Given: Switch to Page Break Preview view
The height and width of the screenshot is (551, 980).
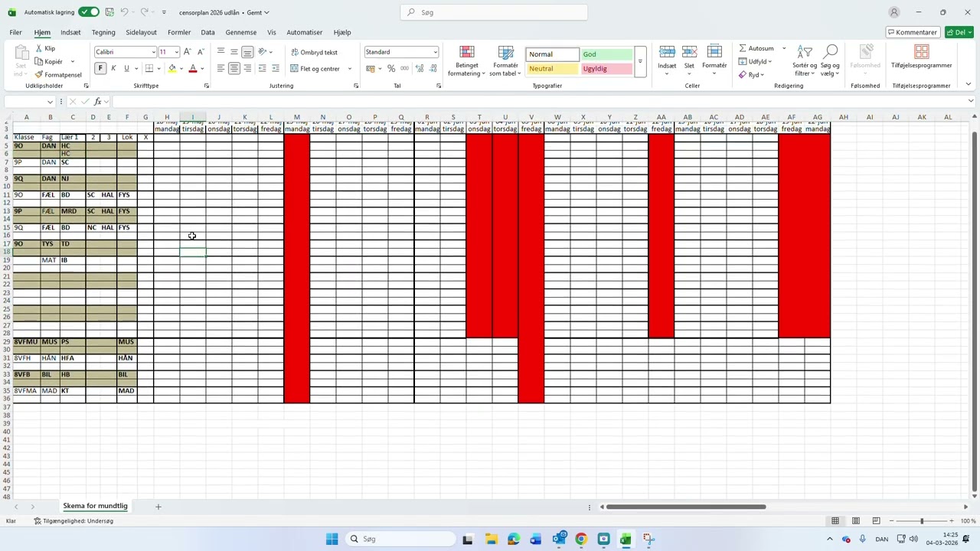Looking at the screenshot, I should coord(876,521).
